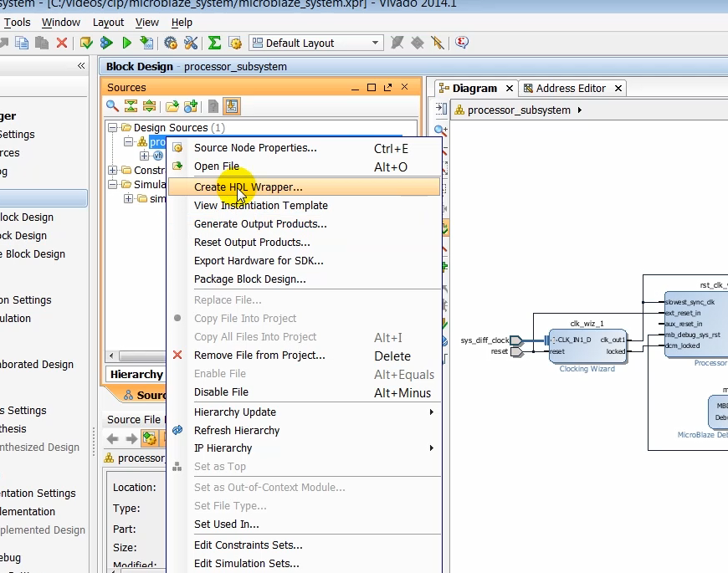
Task: Click the Run Synthesis green play icon
Action: point(126,43)
